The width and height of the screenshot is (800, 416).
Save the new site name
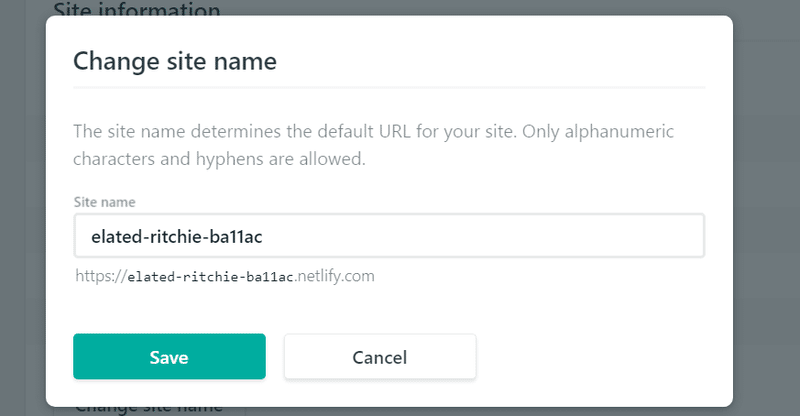pos(169,357)
